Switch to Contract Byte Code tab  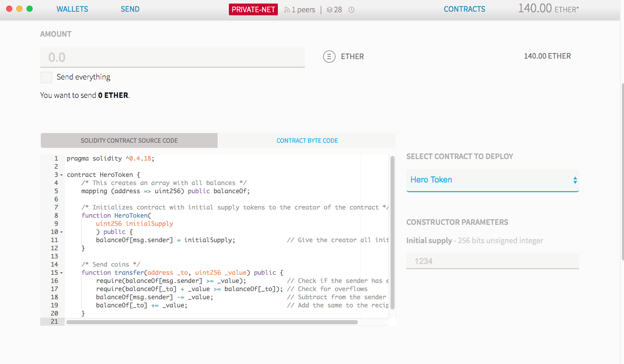coord(307,141)
